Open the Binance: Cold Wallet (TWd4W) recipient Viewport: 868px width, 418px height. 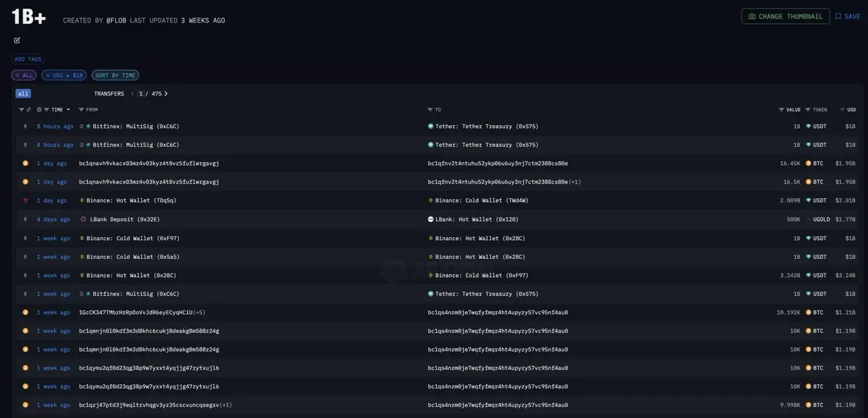coord(482,200)
